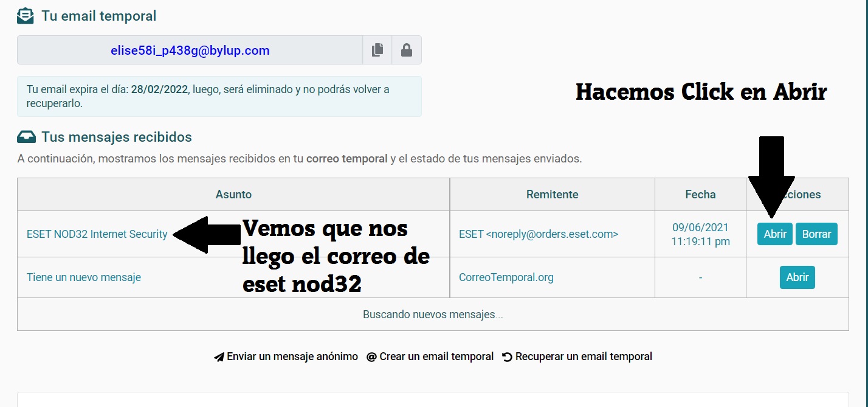
Task: Toggle the lock to protect the temporary email
Action: 406,50
